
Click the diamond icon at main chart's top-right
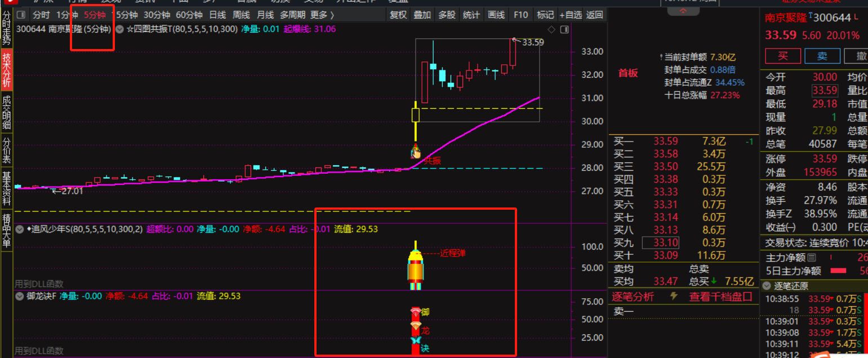point(551,29)
